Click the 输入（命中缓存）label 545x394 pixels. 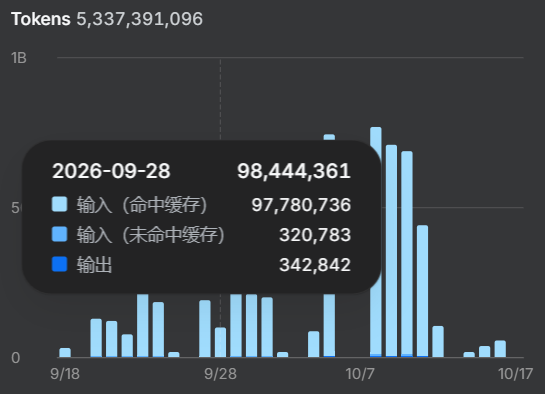coord(142,205)
